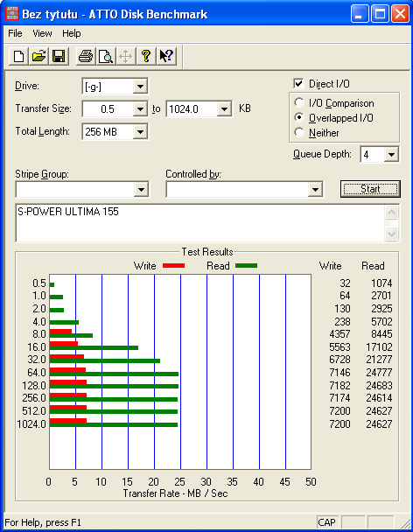413x532 pixels.
Task: Print results using the printer icon
Action: click(x=86, y=56)
